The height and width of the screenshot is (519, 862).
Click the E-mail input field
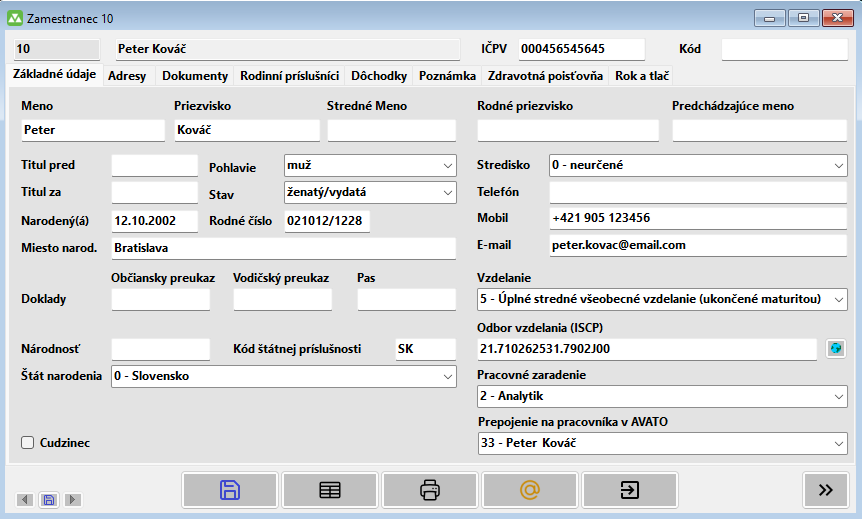click(x=698, y=245)
